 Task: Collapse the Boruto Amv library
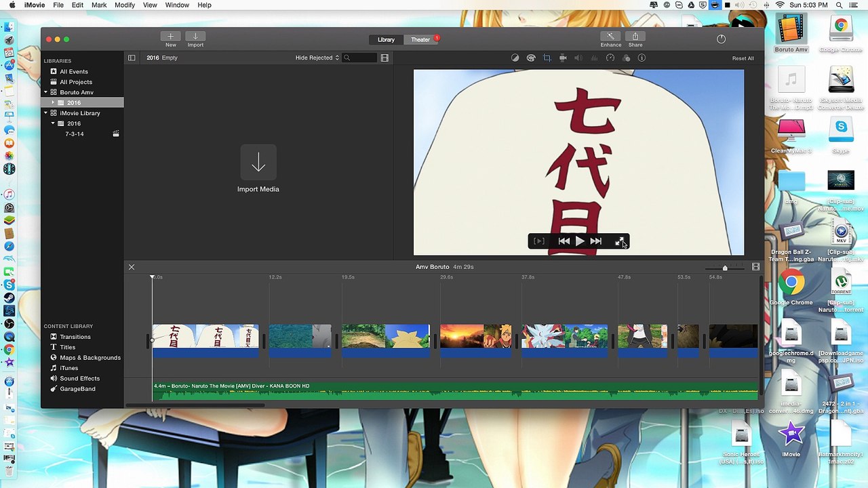click(x=46, y=92)
